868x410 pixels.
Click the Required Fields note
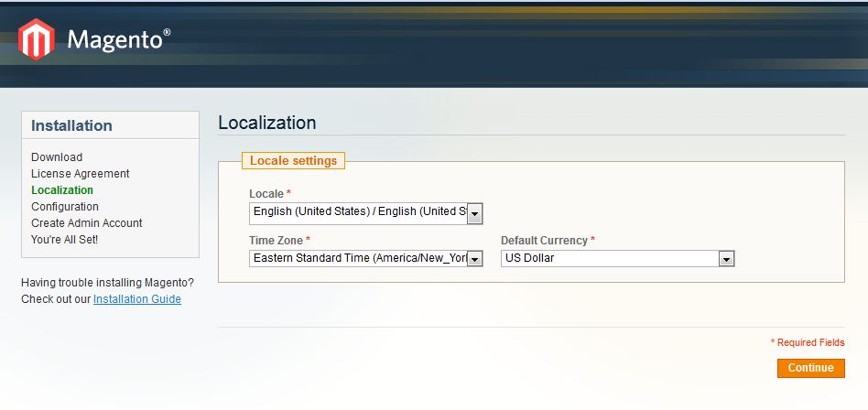[x=808, y=342]
